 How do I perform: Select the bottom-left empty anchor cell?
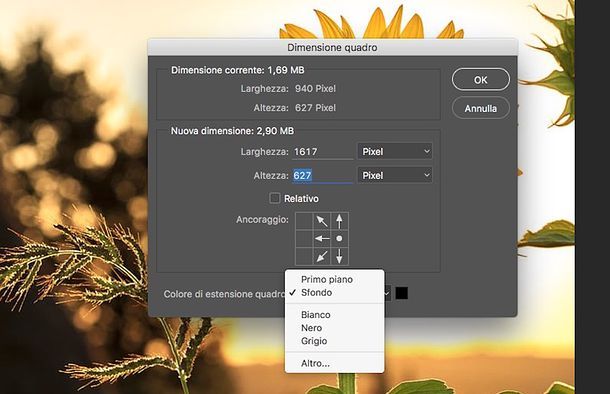304,256
